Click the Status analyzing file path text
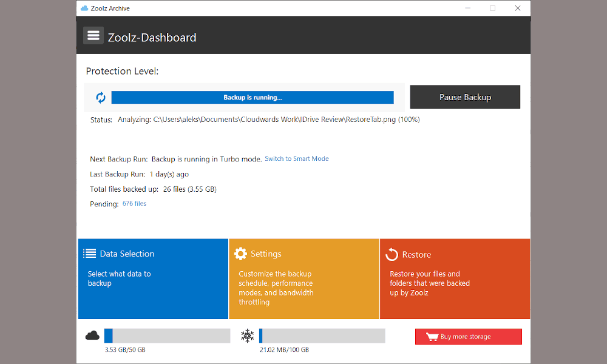 (269, 120)
